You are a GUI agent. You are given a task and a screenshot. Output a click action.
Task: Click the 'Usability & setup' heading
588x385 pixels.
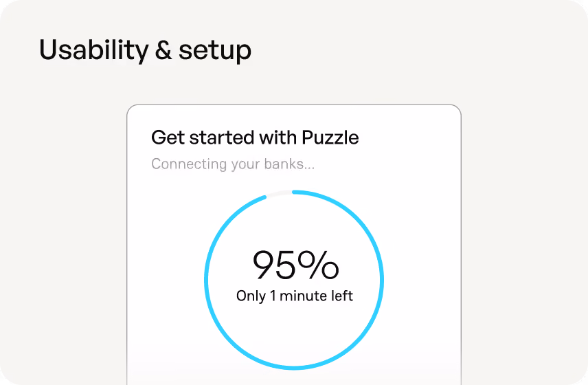pos(145,50)
